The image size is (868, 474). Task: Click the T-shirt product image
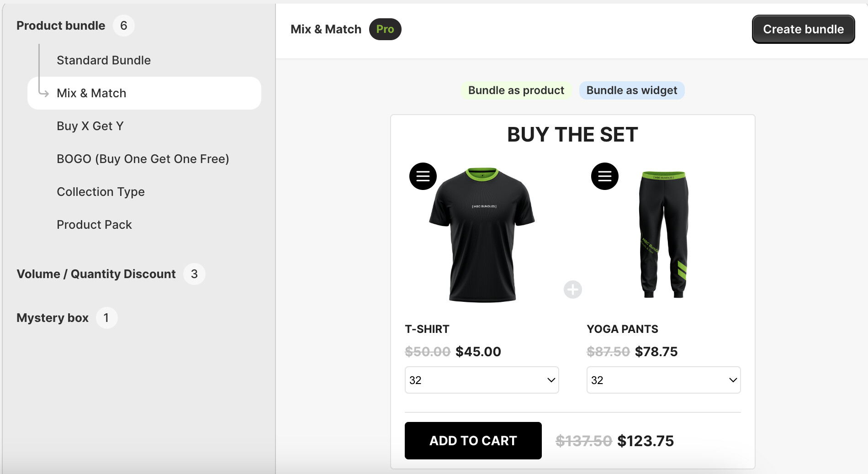click(x=482, y=235)
